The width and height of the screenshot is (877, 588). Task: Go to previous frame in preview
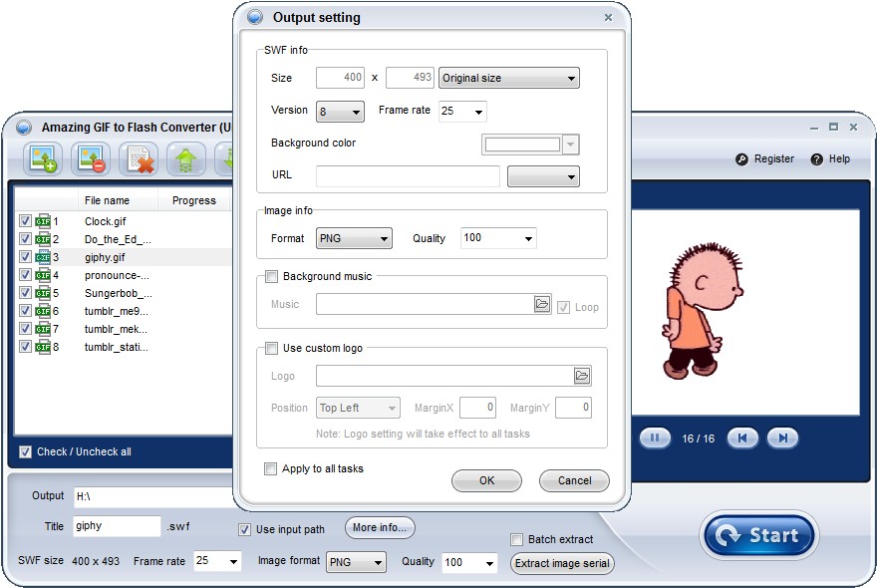click(742, 439)
